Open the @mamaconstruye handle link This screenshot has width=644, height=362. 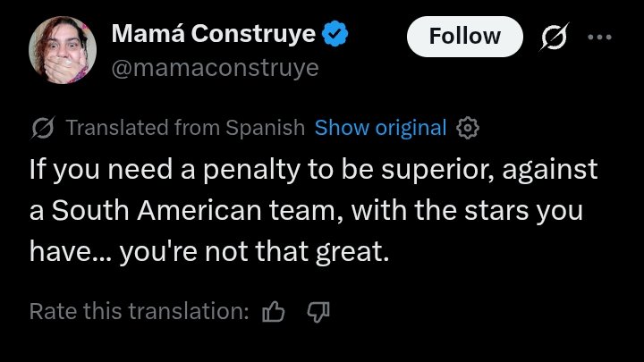(x=216, y=68)
